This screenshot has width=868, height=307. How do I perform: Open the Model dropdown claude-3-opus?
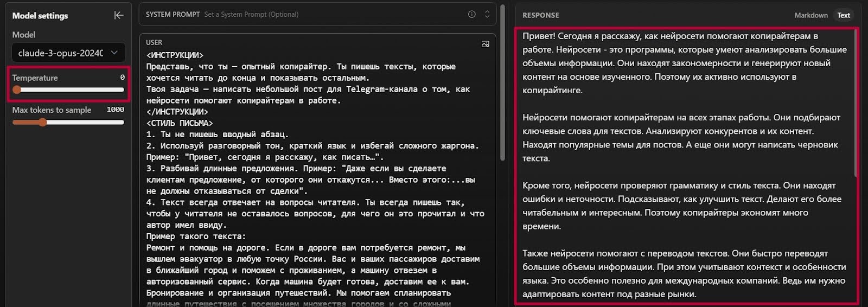click(x=68, y=53)
